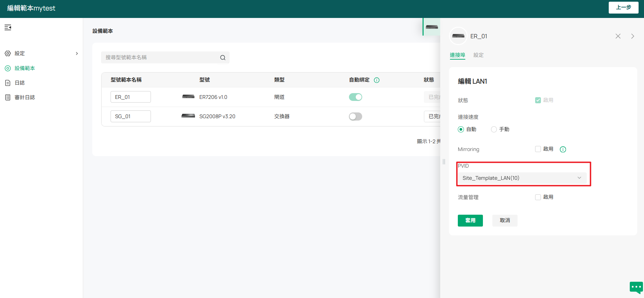Image resolution: width=644 pixels, height=298 pixels.
Task: Open the chat support bubble
Action: point(636,288)
